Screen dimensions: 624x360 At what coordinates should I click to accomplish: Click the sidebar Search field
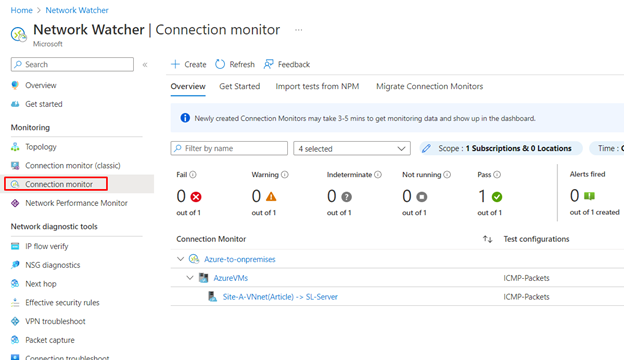72,64
